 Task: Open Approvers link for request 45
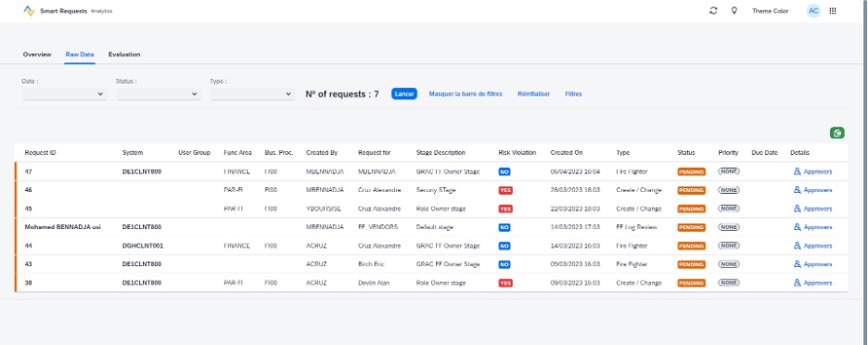click(x=818, y=209)
